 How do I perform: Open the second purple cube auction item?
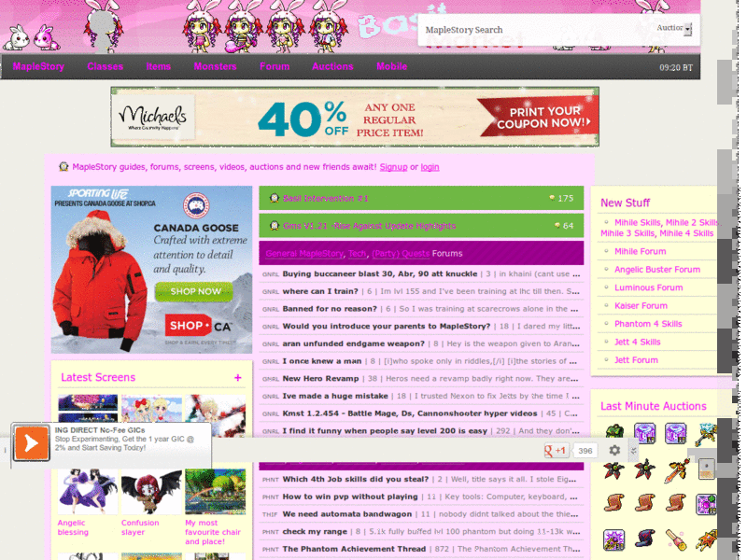coord(675,433)
